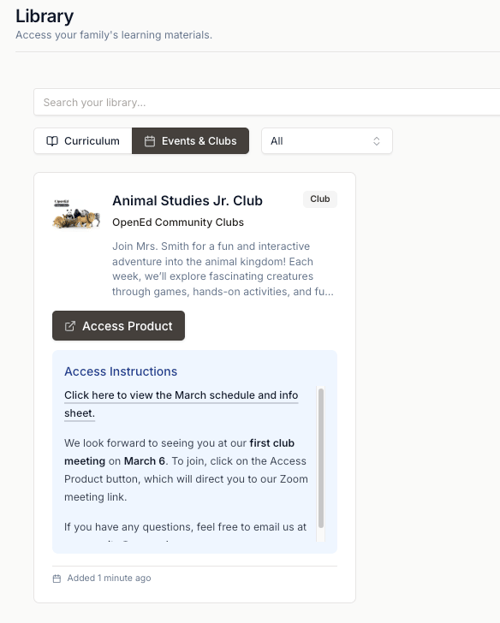This screenshot has width=500, height=623.
Task: Click the calendar icon beside Added 1 minute ago
Action: (x=57, y=578)
